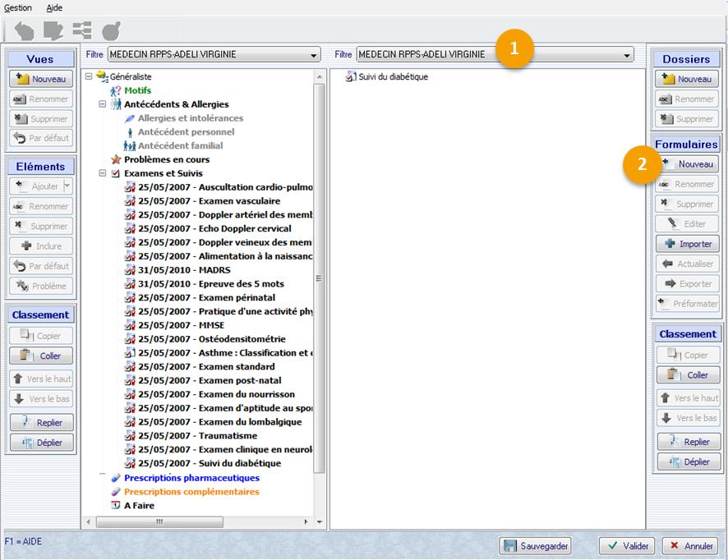Select Suivi du diabétique form in right pane
This screenshot has width=728, height=560.
(392, 76)
